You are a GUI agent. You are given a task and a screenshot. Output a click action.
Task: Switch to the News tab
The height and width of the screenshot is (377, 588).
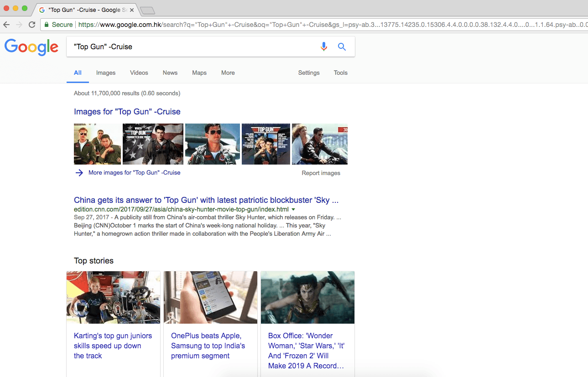point(170,73)
